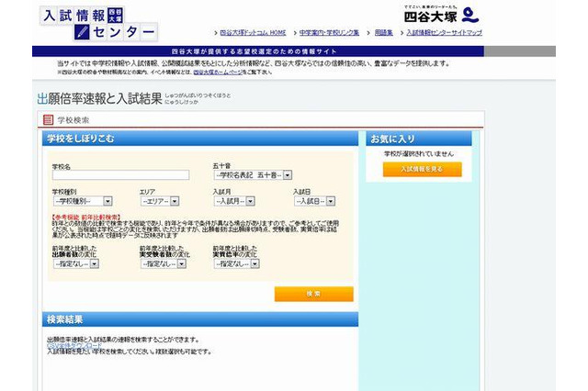This screenshot has width=588, height=391.
Task: Click the 学校をしぼりこむ header
Action: pos(200,139)
